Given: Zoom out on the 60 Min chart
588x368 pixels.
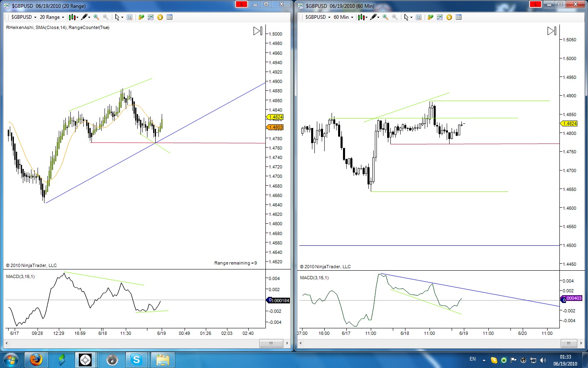Looking at the screenshot, I should coord(395,17).
